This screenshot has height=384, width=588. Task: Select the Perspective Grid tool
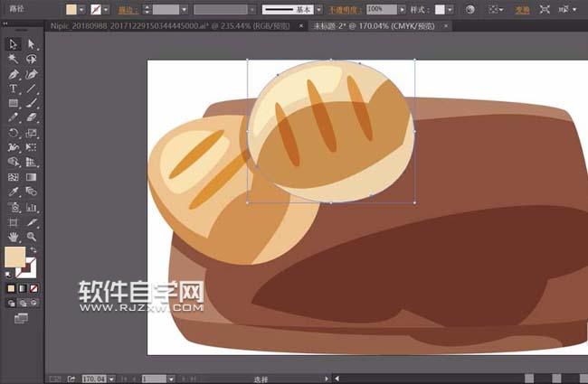(x=31, y=162)
